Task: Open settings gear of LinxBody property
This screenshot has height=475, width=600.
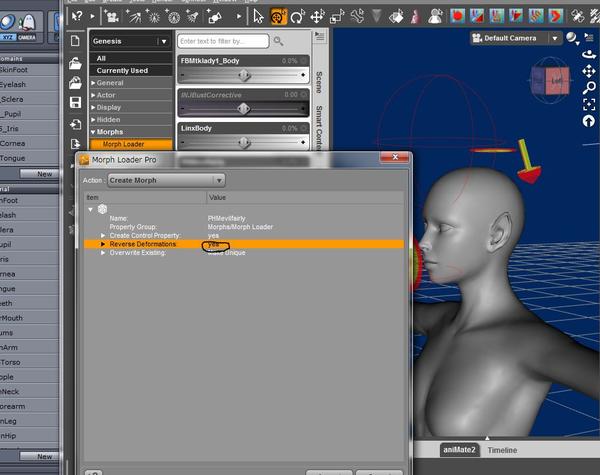Action: tap(304, 128)
